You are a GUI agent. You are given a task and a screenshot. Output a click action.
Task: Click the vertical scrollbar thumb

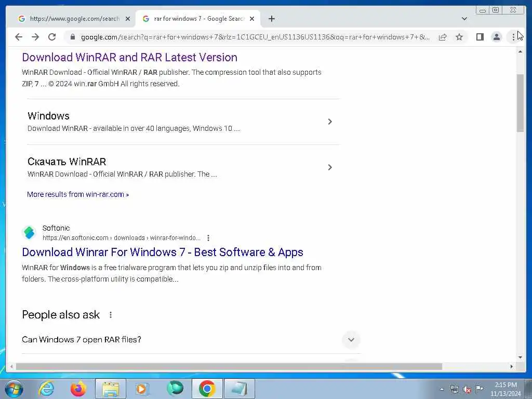[521, 103]
